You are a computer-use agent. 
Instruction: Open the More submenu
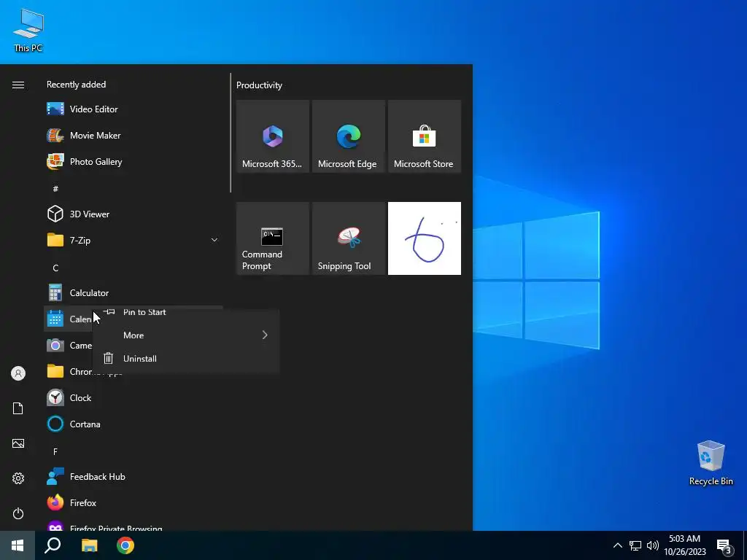tap(186, 335)
